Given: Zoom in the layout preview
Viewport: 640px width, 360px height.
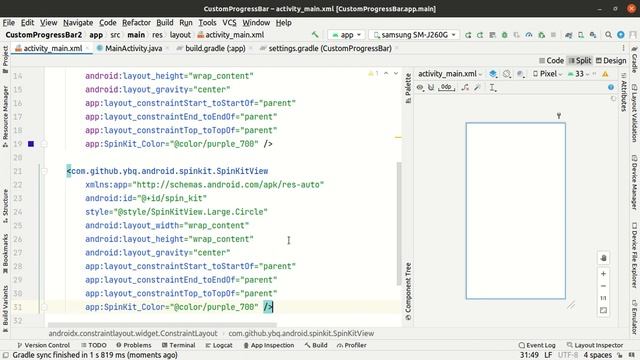Looking at the screenshot, I should 603,274.
